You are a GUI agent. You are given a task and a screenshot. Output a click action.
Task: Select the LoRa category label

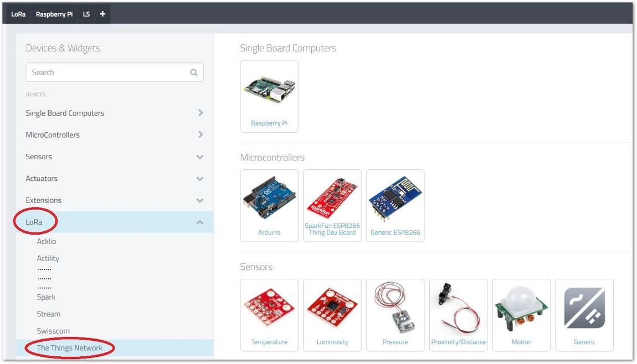(x=34, y=222)
